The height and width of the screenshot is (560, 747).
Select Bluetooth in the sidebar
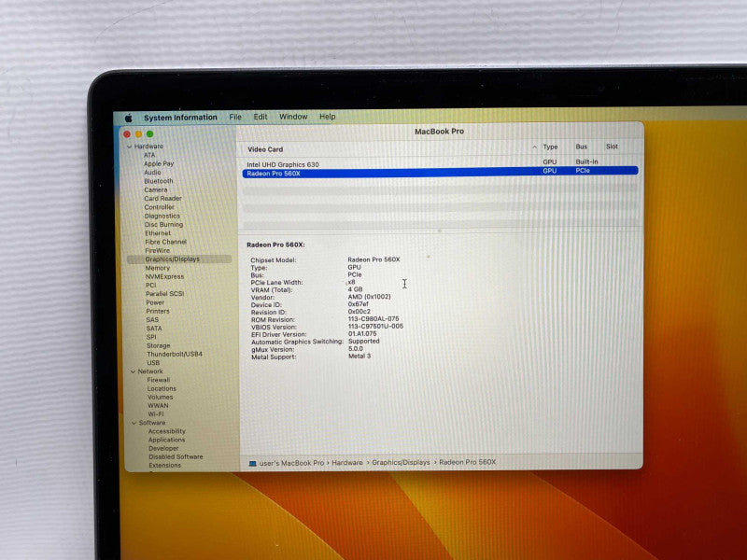click(x=159, y=181)
